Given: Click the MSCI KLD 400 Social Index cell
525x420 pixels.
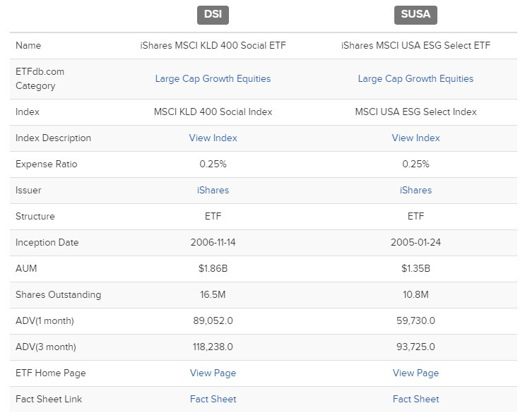Looking at the screenshot, I should (213, 112).
